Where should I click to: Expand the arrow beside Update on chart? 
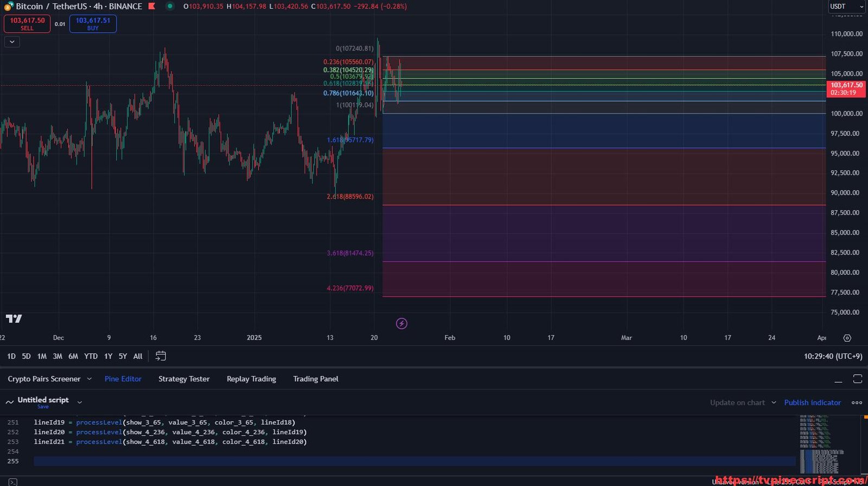774,402
